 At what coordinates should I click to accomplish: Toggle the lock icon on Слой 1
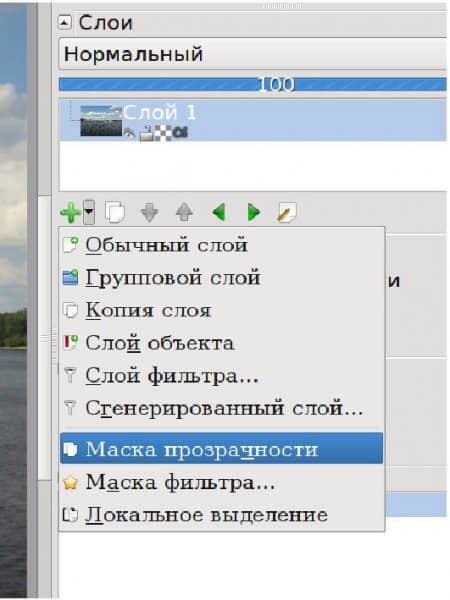147,134
